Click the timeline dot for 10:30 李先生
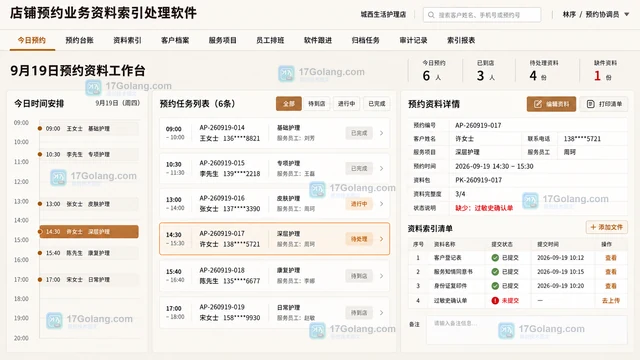 (x=40, y=154)
